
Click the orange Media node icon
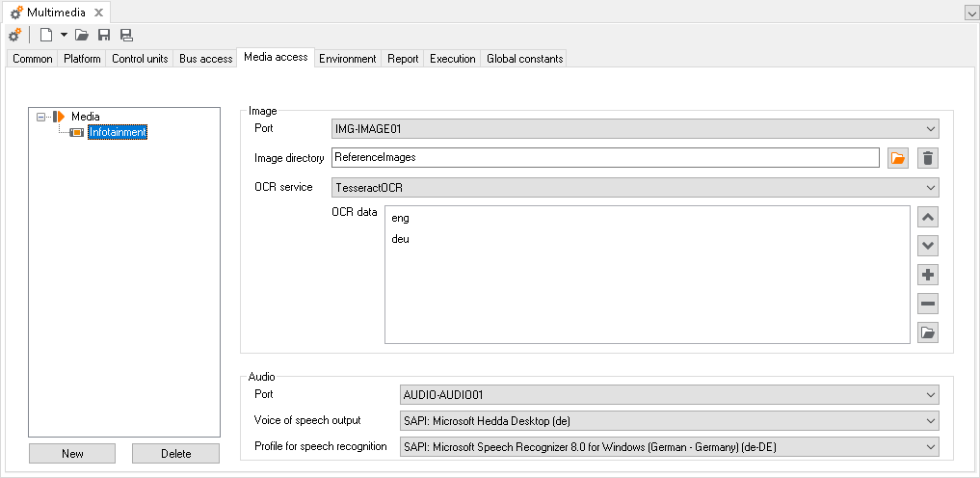[x=59, y=117]
